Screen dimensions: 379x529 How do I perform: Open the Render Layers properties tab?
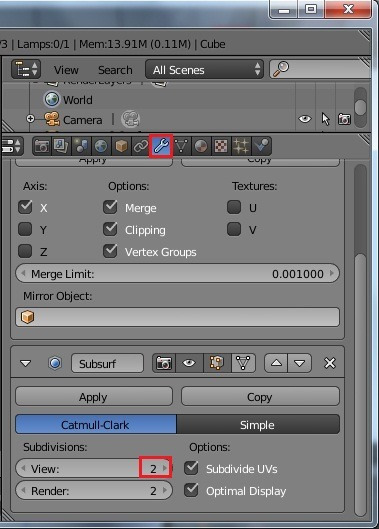click(x=61, y=146)
